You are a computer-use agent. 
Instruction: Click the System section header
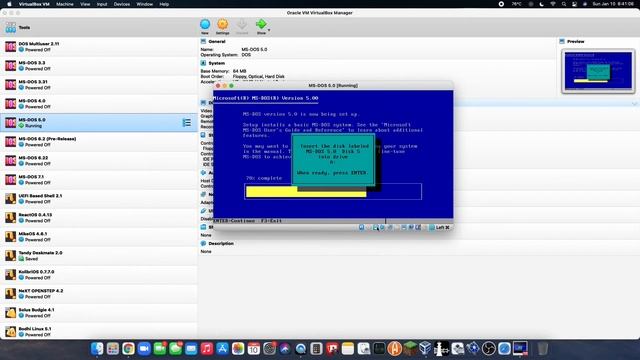216,63
